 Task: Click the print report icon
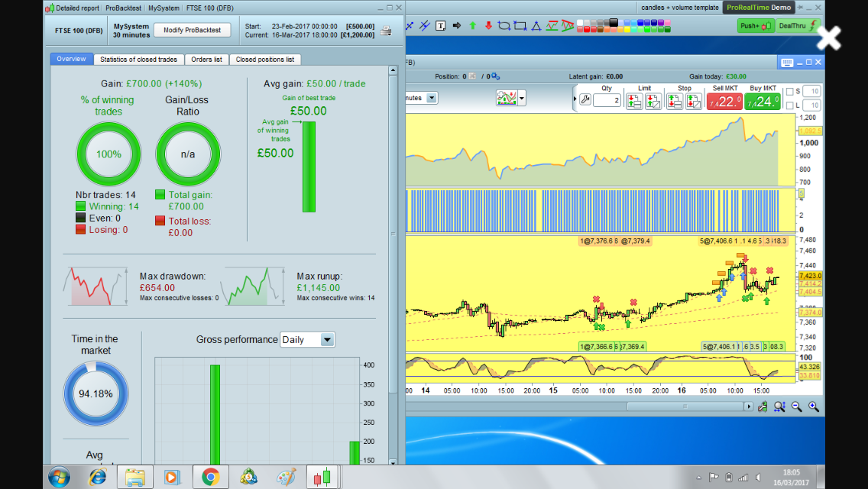pos(386,31)
